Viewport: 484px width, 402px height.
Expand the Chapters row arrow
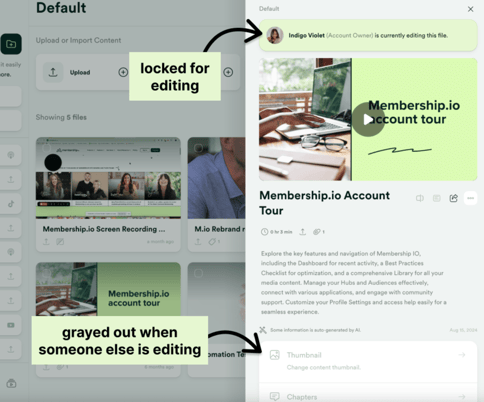[x=462, y=397]
